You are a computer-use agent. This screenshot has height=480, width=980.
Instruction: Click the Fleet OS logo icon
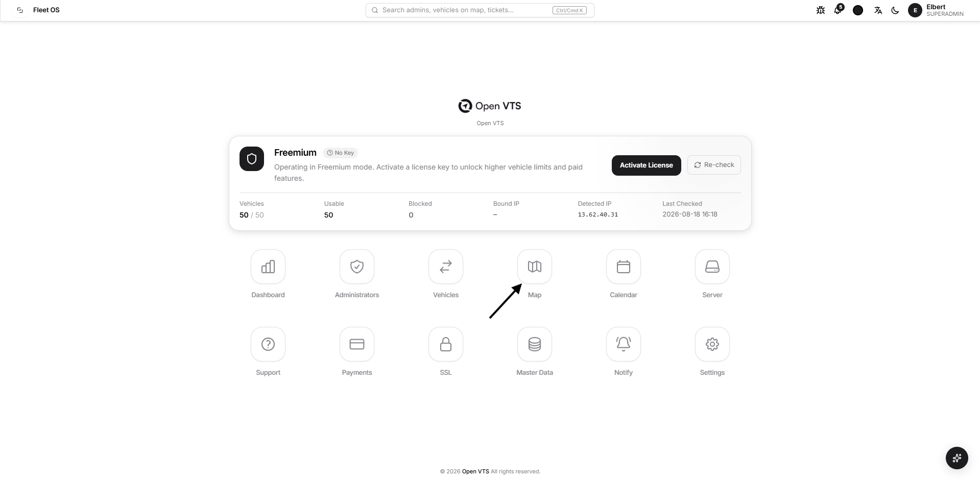pos(20,10)
